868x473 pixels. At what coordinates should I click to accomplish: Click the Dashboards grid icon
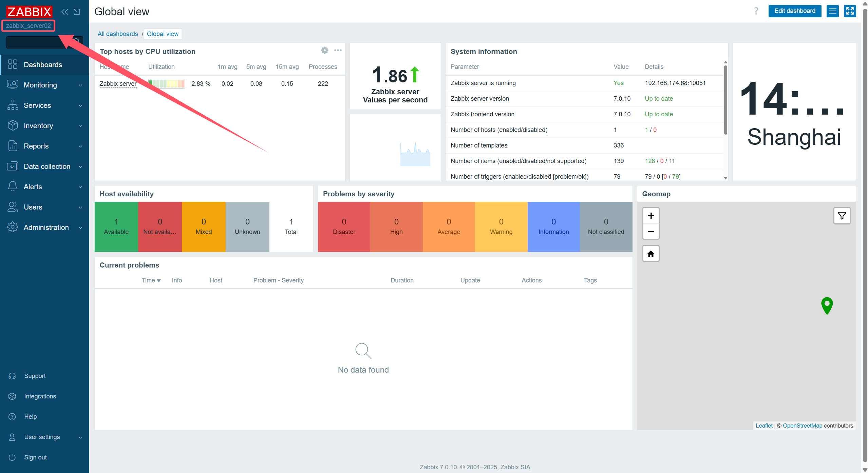pos(13,64)
